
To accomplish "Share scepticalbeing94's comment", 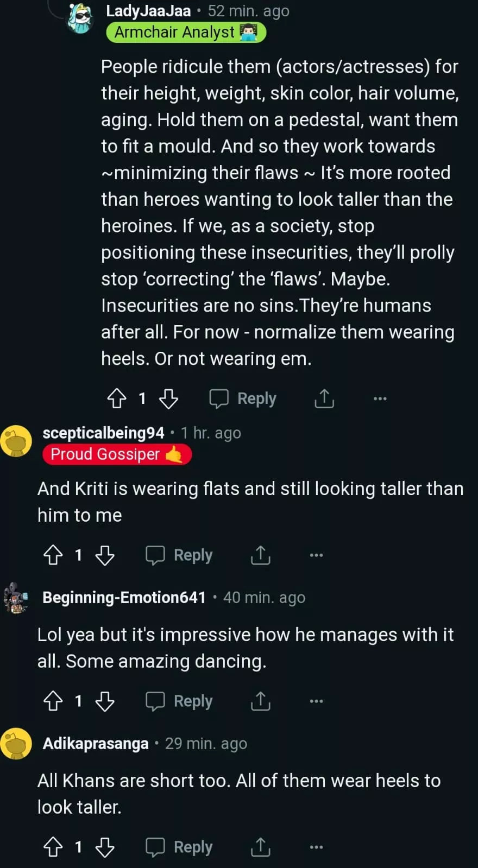I will [261, 555].
